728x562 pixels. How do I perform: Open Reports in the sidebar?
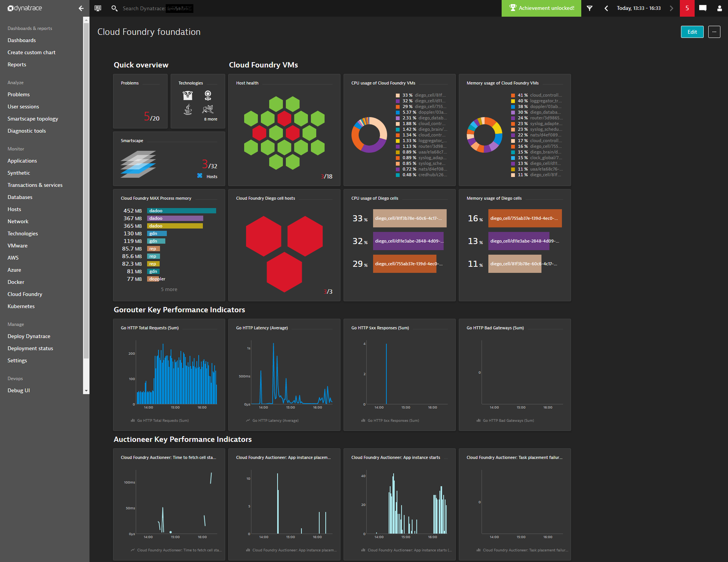coord(17,64)
